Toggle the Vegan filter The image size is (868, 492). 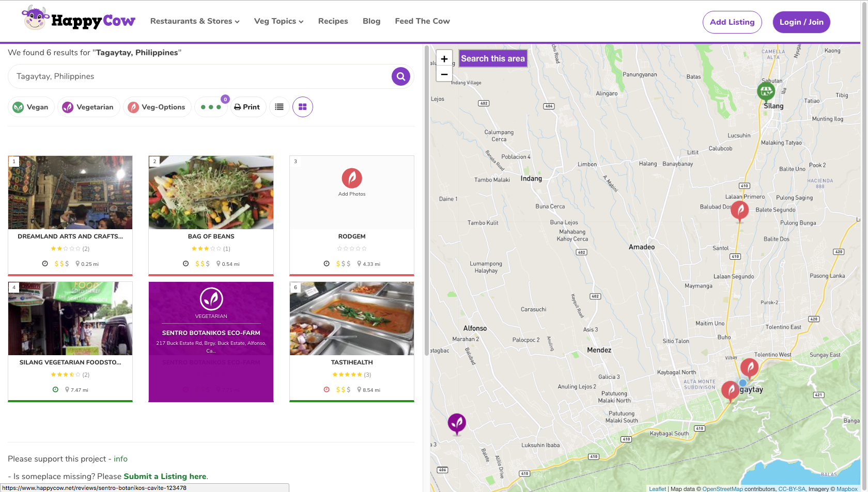tap(31, 107)
